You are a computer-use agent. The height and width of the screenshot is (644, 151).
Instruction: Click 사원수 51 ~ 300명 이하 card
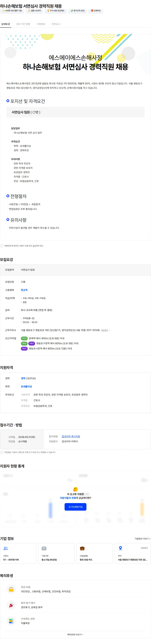pyautogui.click(x=18, y=553)
